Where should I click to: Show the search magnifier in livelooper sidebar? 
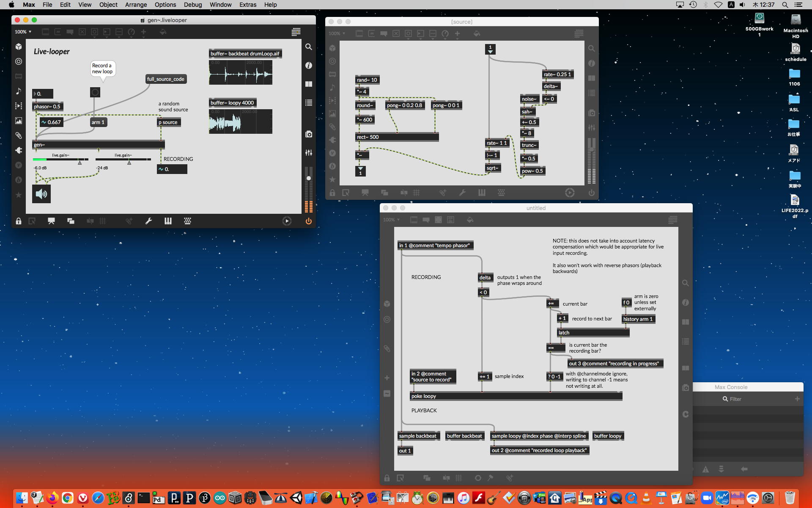[x=309, y=47]
